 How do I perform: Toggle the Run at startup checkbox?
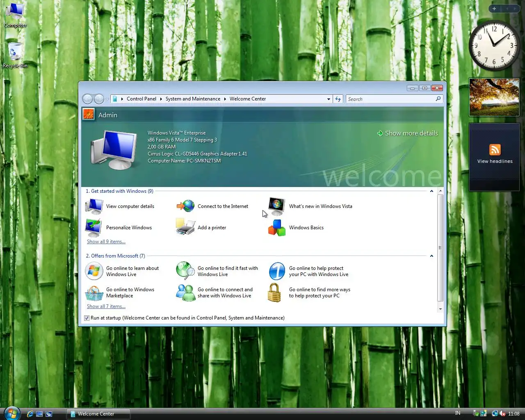[87, 318]
